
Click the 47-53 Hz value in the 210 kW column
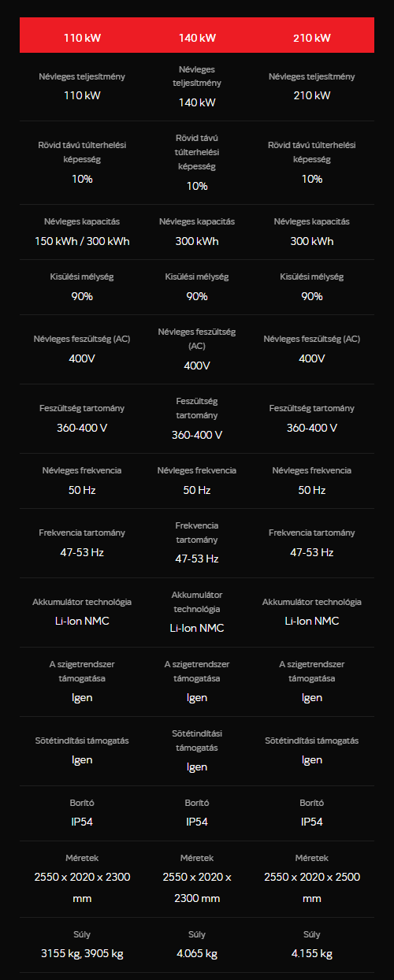(312, 552)
